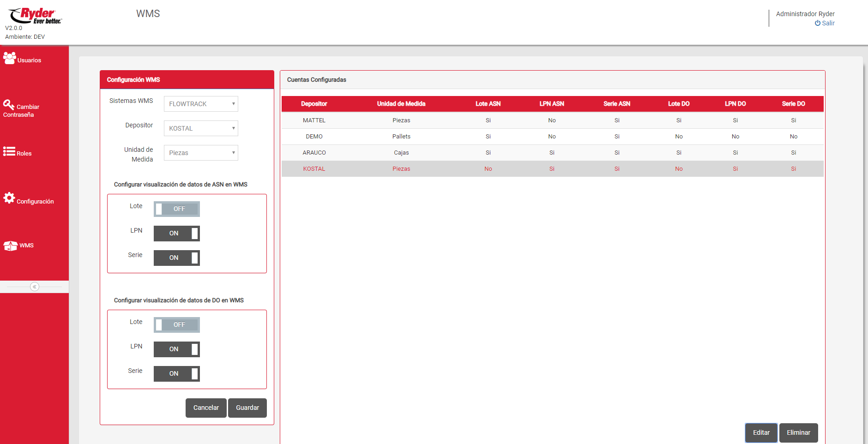Click the Serie DO column header
Viewport: 868px width, 444px height.
793,104
